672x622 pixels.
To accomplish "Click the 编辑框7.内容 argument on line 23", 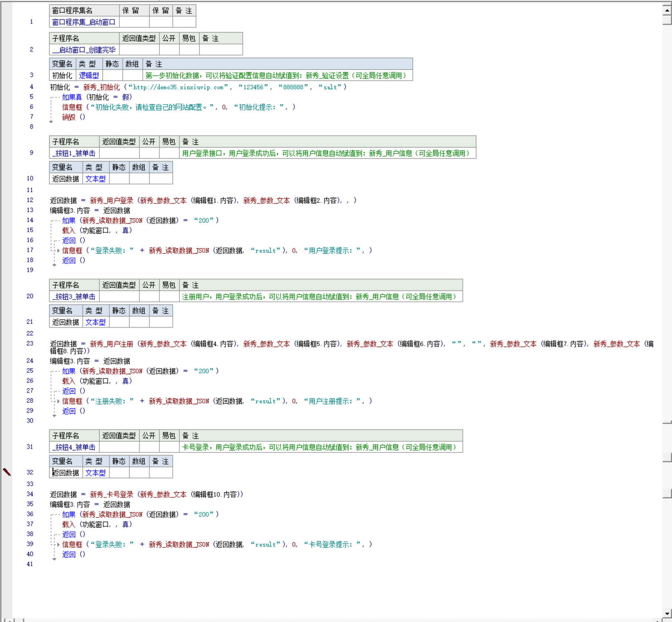I will 564,344.
